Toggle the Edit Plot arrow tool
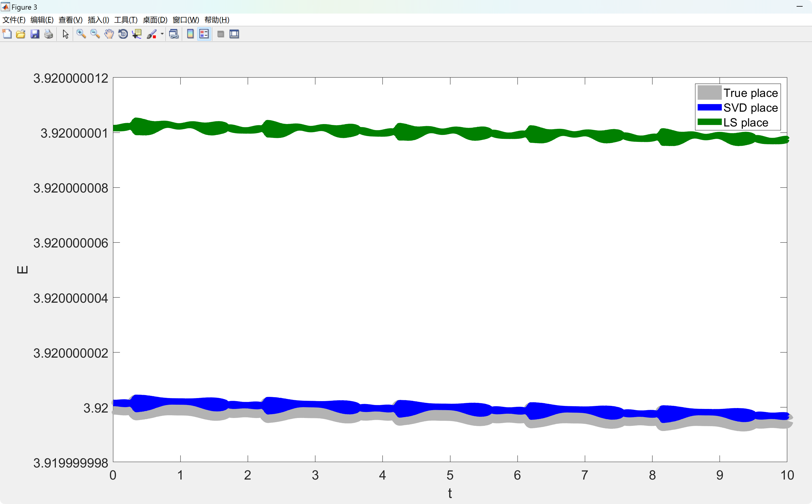This screenshot has width=812, height=504. [x=66, y=34]
